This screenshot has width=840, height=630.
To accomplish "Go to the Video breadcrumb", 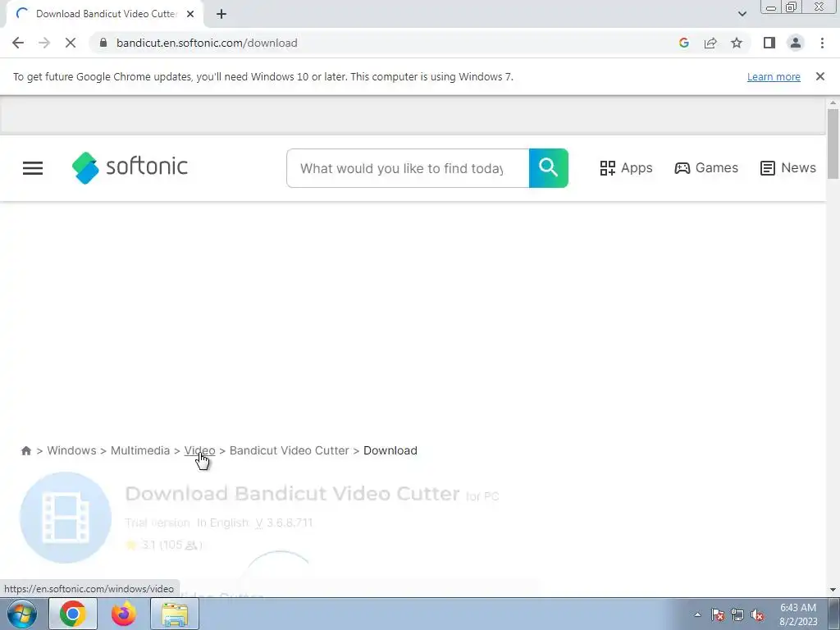I will pos(199,450).
